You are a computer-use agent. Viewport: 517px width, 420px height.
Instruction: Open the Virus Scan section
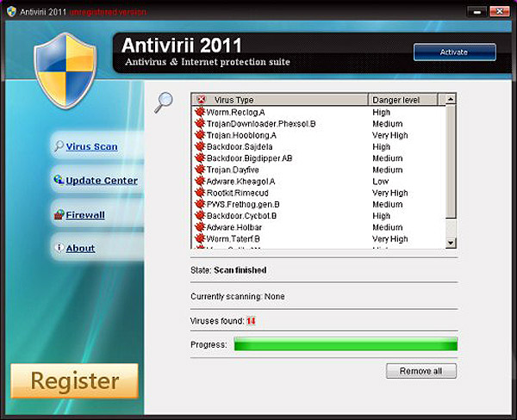pyautogui.click(x=91, y=146)
